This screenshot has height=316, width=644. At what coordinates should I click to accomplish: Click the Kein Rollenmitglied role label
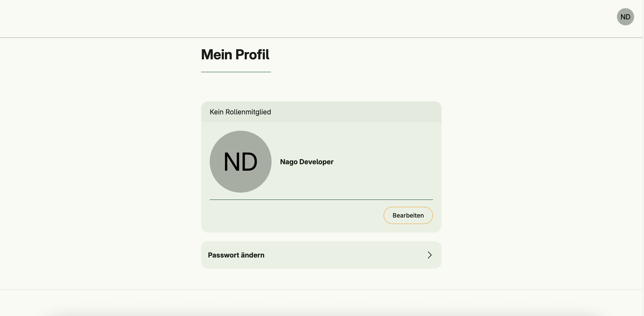click(x=240, y=112)
